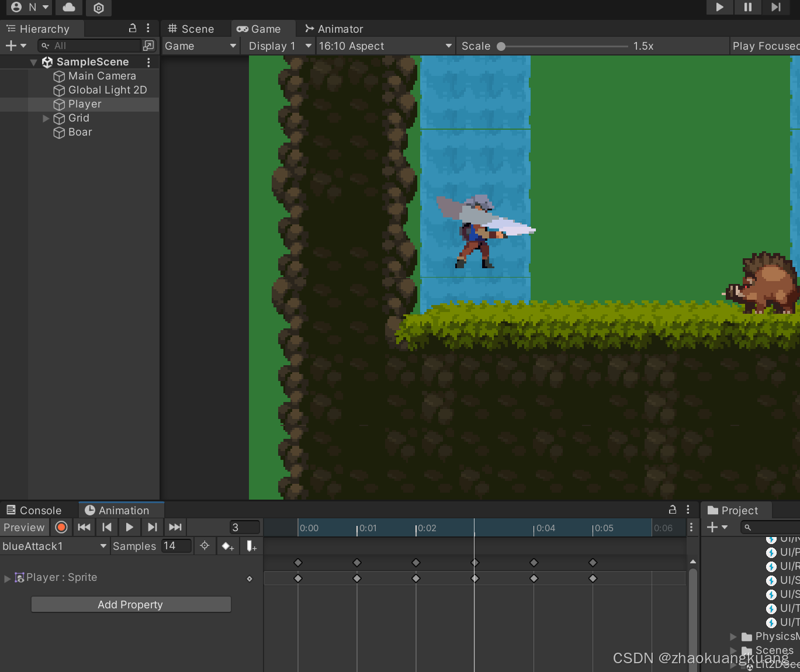This screenshot has height=672, width=800.
Task: Select the Sprite keyframe at 0:02
Action: [x=416, y=579]
